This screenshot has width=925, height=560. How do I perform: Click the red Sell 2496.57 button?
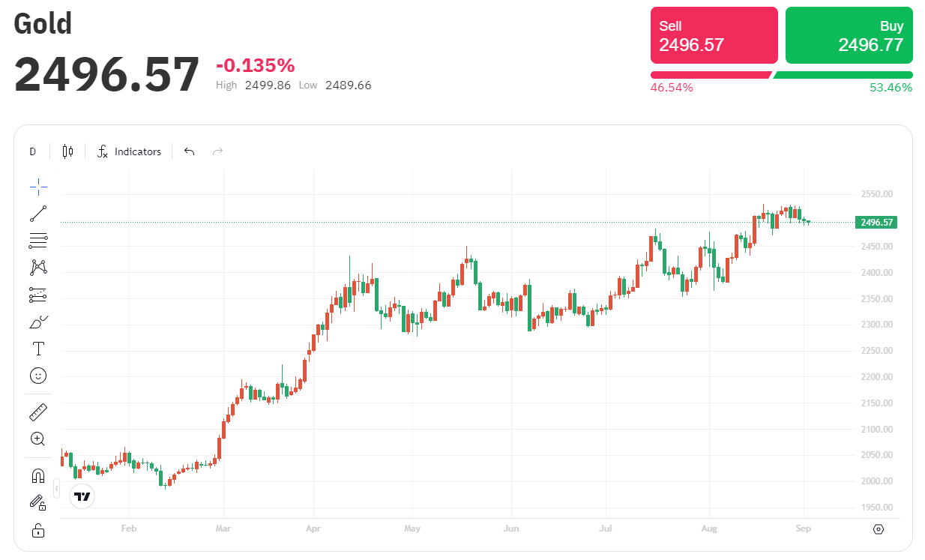pos(714,35)
